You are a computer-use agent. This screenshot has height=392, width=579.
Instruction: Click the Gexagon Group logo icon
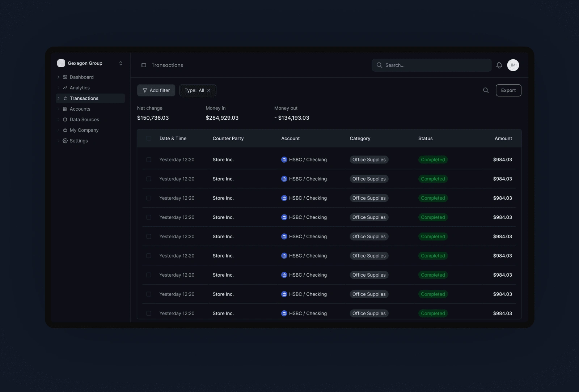coord(61,63)
